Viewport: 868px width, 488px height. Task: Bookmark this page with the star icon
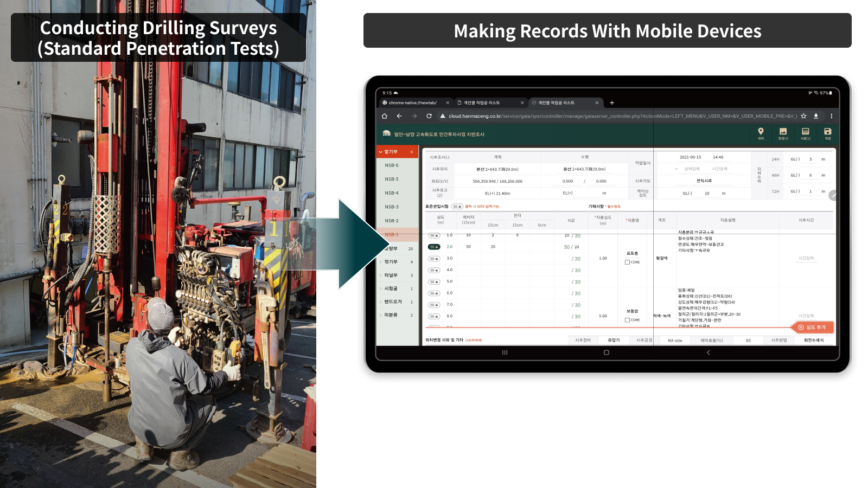click(803, 116)
